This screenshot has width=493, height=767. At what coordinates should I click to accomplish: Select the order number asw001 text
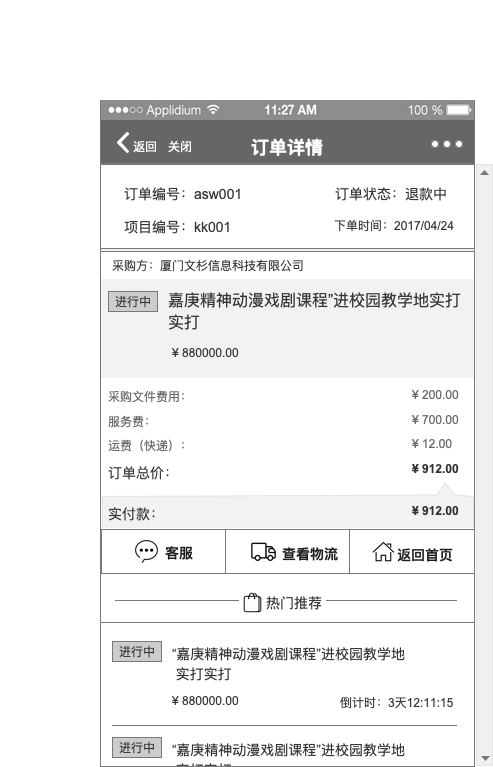[x=218, y=194]
